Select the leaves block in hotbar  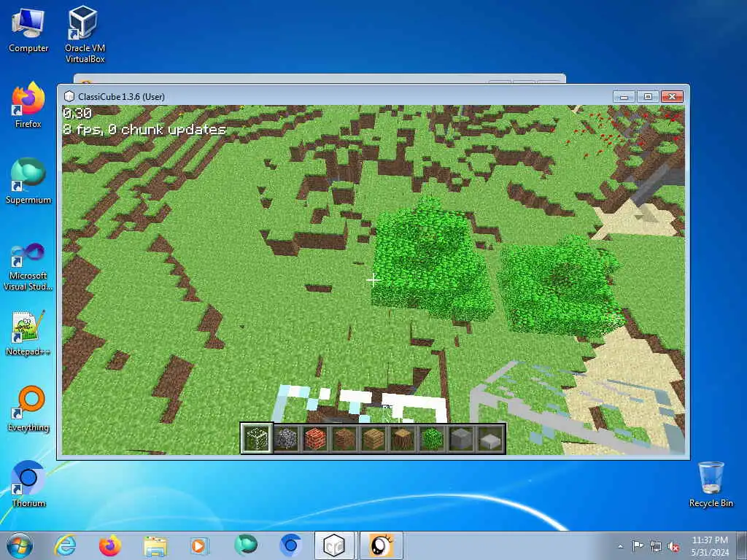[x=432, y=438]
